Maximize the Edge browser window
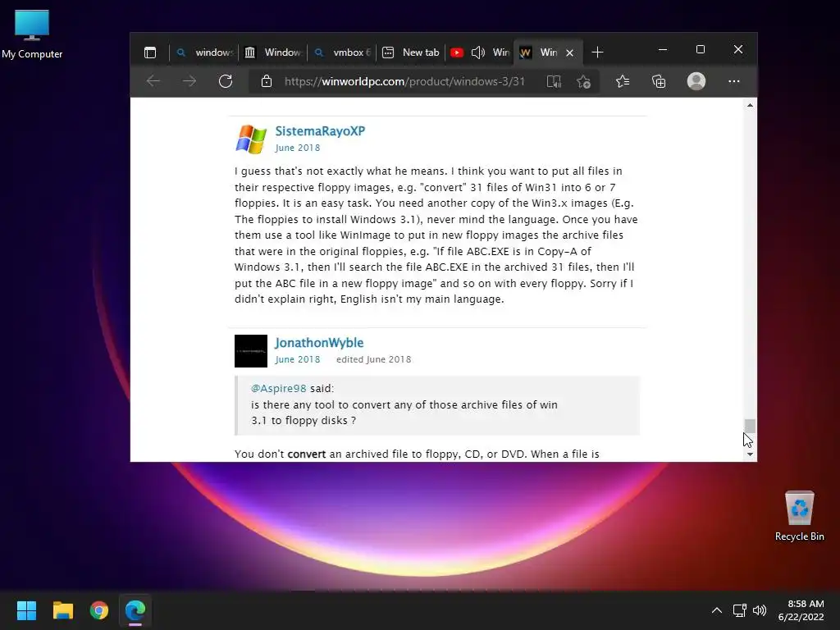Viewport: 840px width, 630px height. pyautogui.click(x=701, y=49)
